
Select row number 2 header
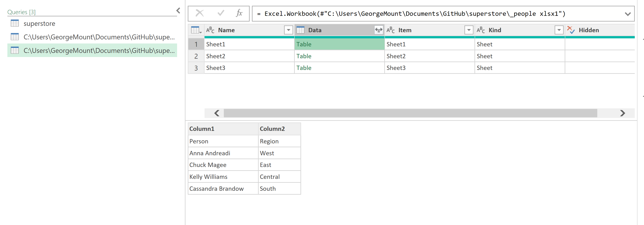coord(196,56)
